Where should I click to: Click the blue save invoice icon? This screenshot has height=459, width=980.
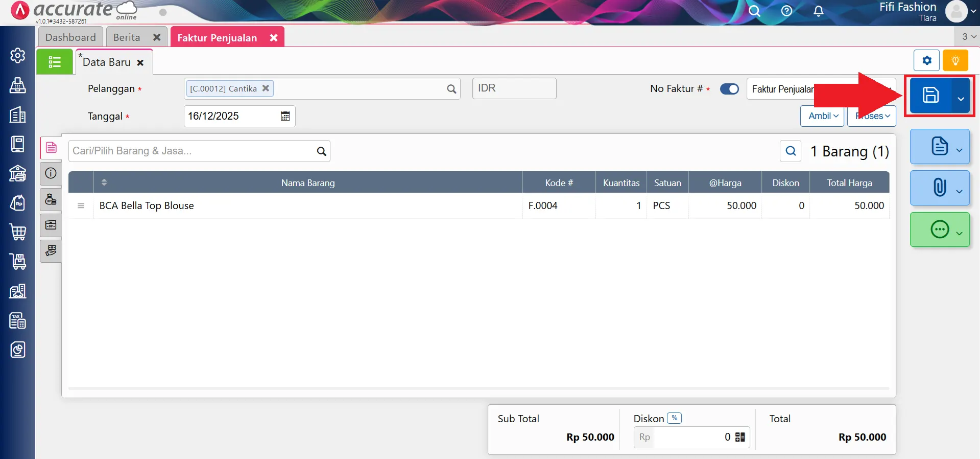[x=930, y=95]
